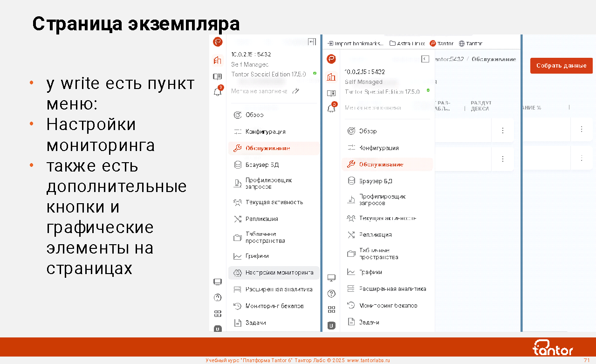Viewport: 596px width, 364px height.
Task: Click the question mark help icon
Action: [x=331, y=294]
